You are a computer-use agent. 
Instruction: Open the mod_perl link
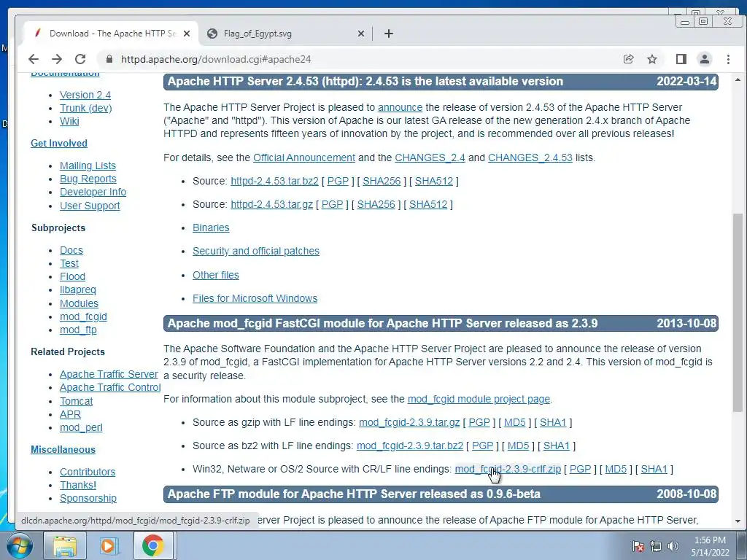click(x=80, y=427)
